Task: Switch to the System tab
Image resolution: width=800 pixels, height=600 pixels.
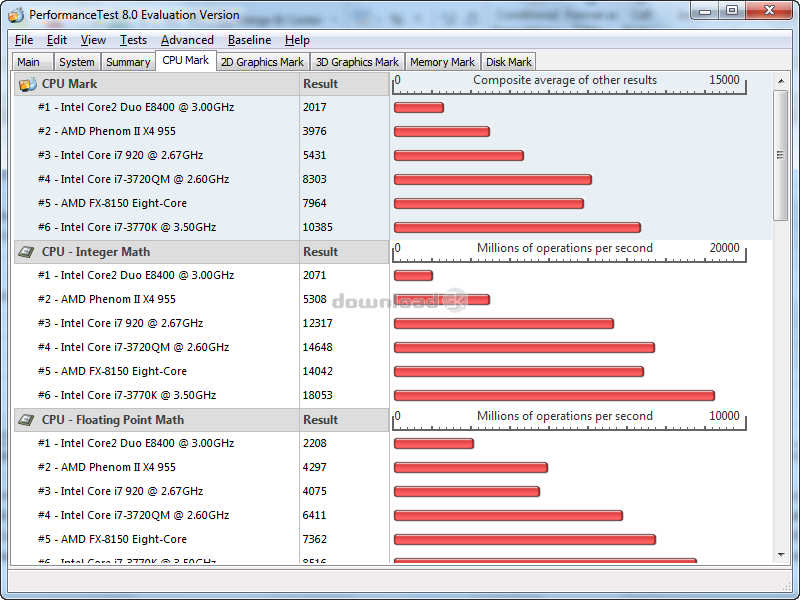Action: point(77,62)
